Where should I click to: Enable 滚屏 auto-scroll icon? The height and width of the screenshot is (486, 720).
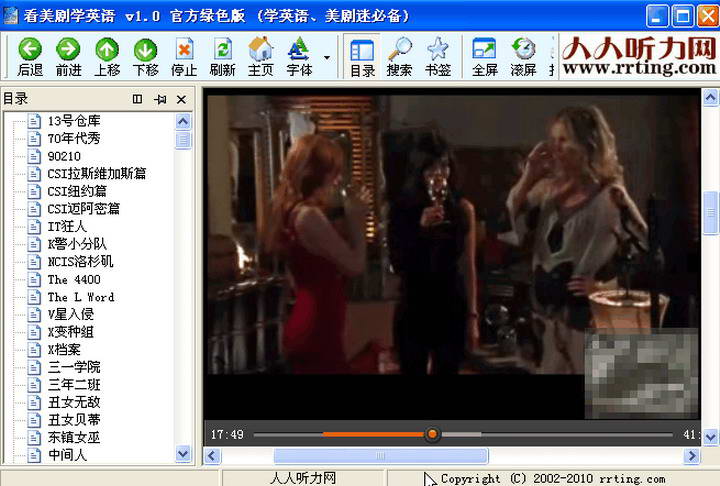[x=523, y=49]
